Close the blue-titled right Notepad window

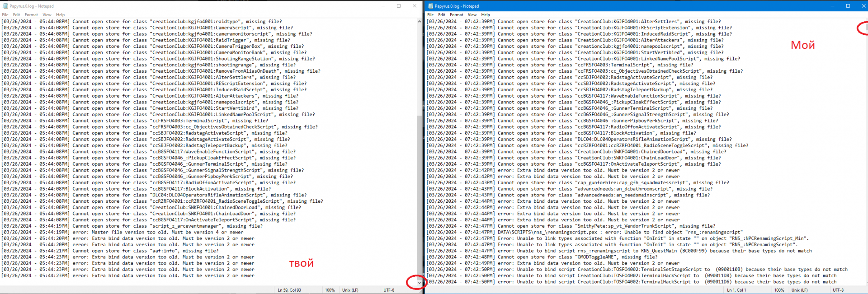click(x=863, y=6)
